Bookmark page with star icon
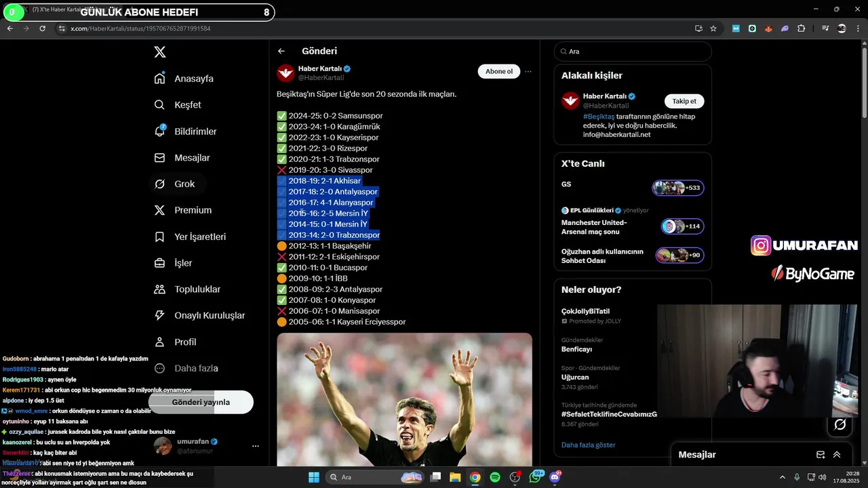 tap(713, 28)
